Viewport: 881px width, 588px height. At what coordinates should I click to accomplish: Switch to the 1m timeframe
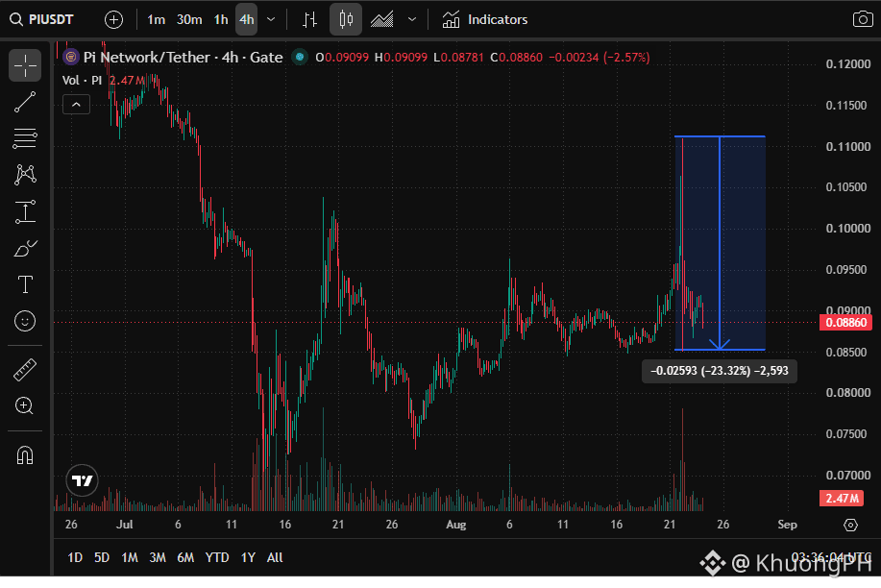coord(157,19)
